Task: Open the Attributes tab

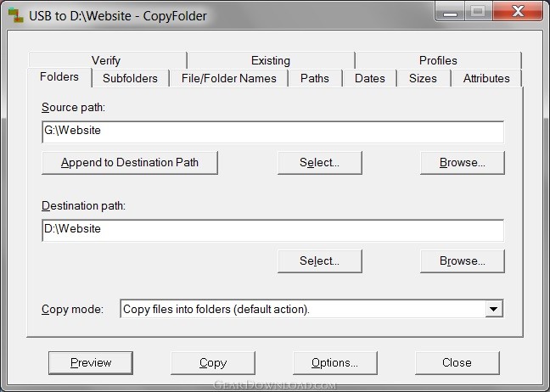Action: [x=486, y=78]
